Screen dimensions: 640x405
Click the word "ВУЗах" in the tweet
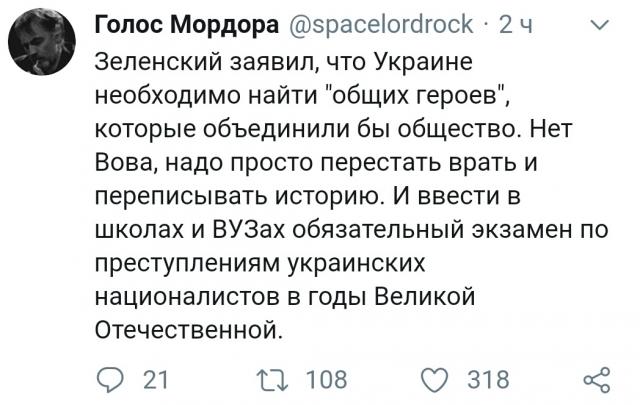[244, 228]
